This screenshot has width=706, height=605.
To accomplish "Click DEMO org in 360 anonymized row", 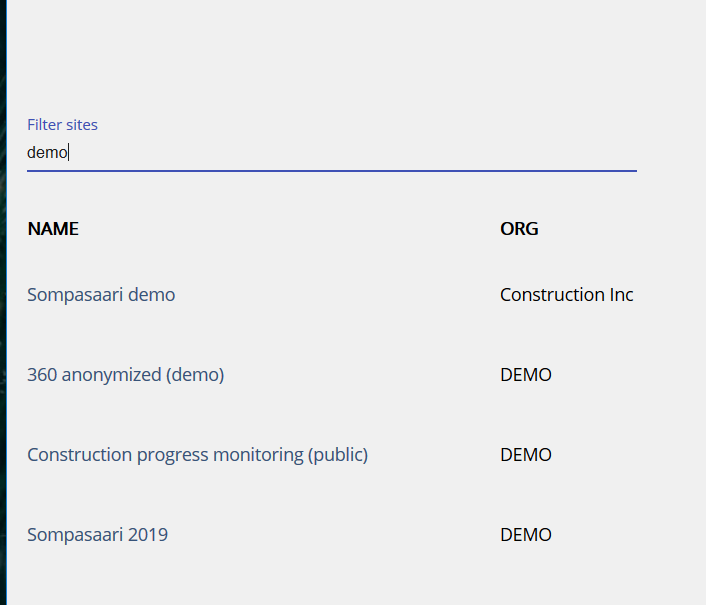I will pos(526,375).
